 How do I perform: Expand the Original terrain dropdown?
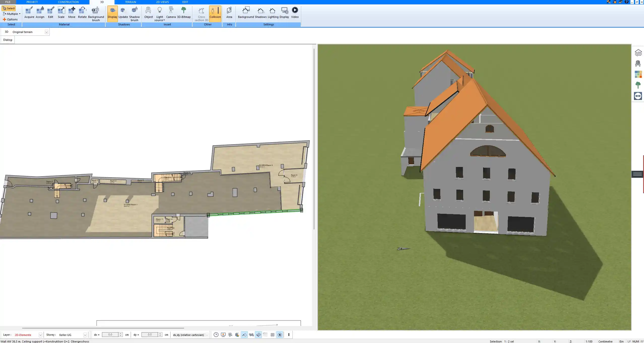pyautogui.click(x=46, y=32)
